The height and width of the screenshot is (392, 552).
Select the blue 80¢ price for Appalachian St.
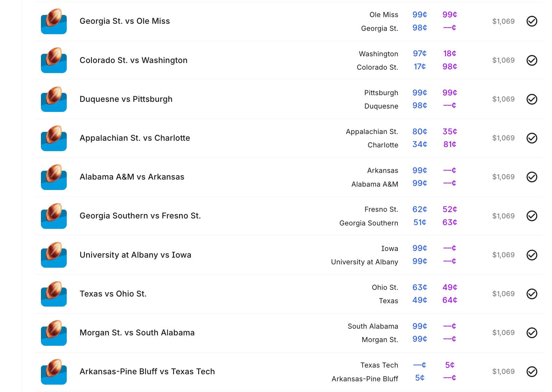tap(420, 132)
